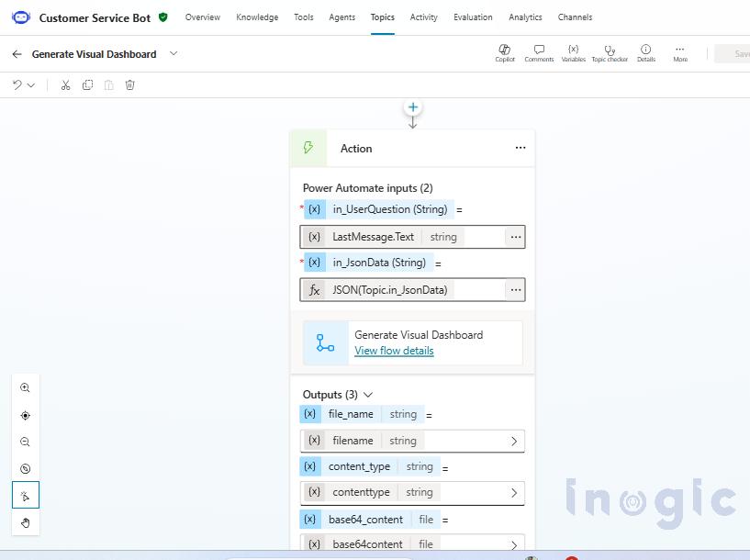Click the in_JsonData (String) input label
750x560 pixels.
367,263
